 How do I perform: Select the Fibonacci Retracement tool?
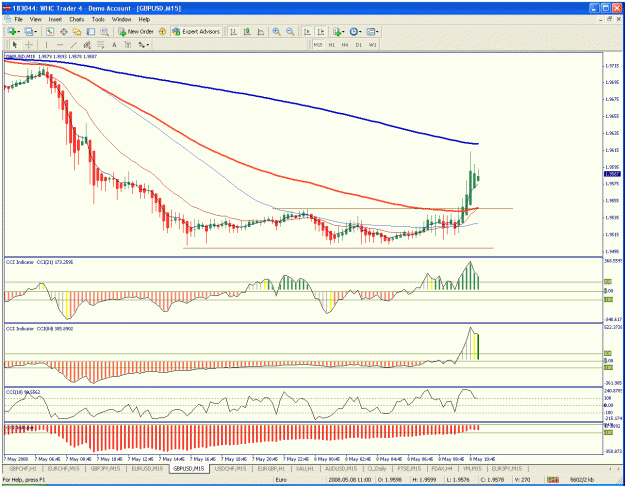tap(100, 45)
